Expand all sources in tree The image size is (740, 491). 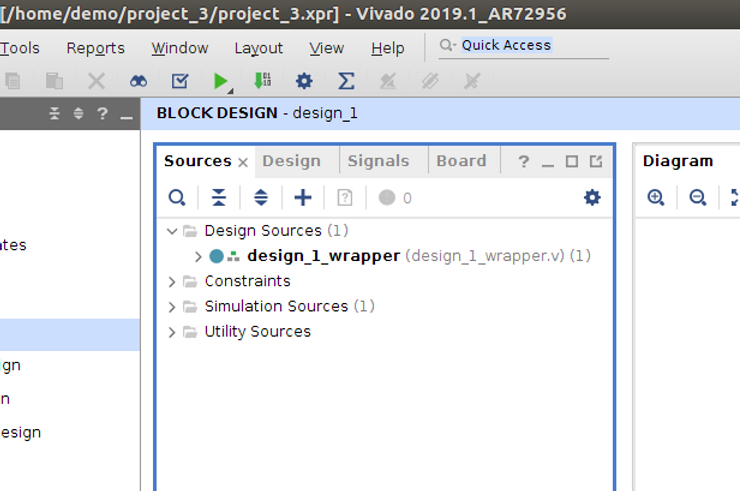[x=261, y=197]
